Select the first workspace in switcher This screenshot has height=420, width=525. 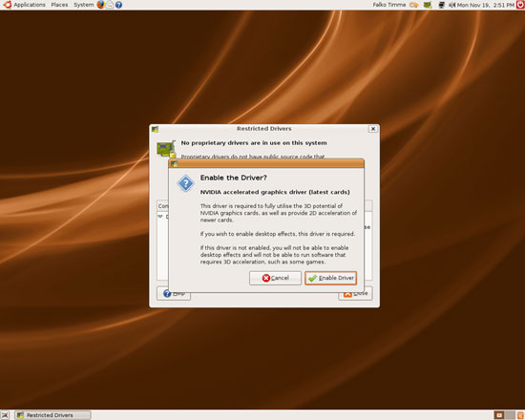499,415
